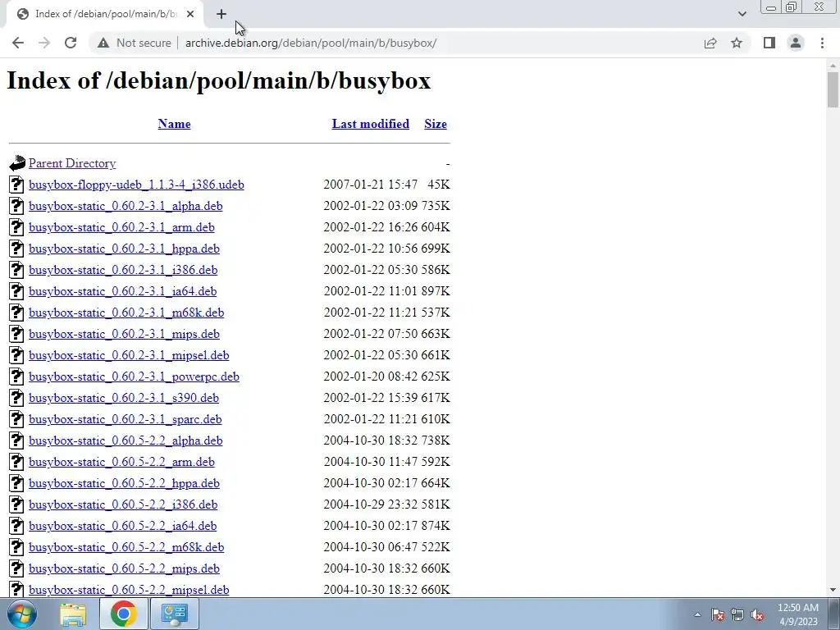Download busybox-floppy-udeb_1.1.3-4_i386.udeb
Screen dimensions: 840x630
[x=137, y=185]
